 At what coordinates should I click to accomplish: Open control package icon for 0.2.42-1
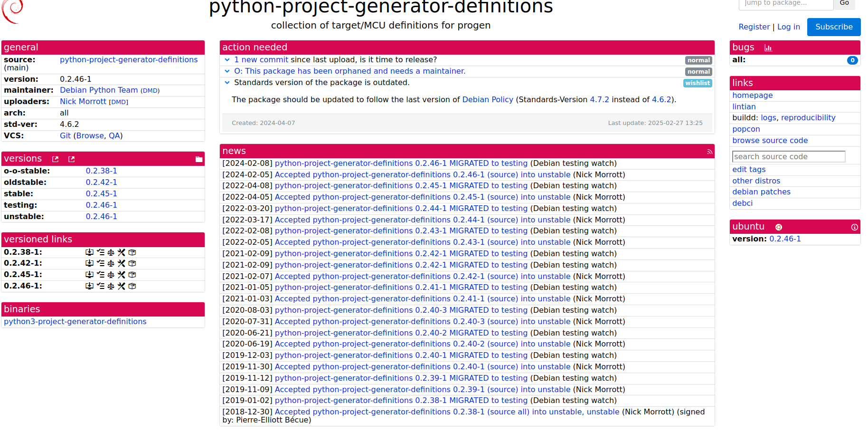tap(132, 263)
